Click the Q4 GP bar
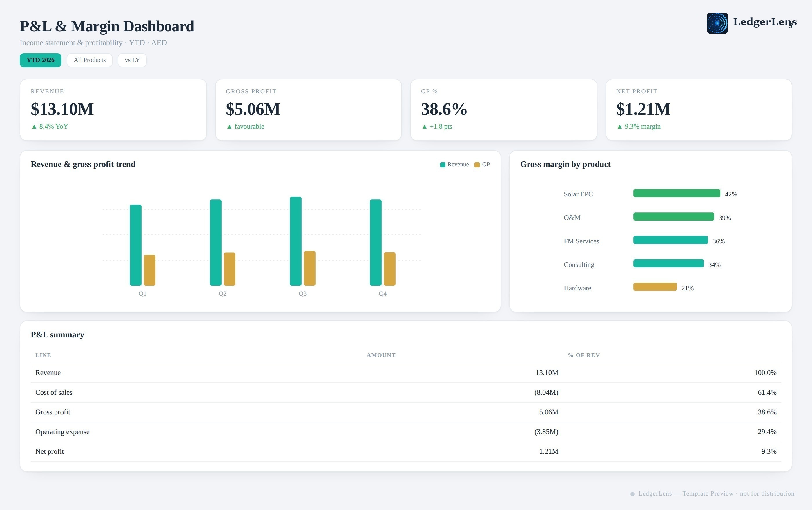 [390, 269]
